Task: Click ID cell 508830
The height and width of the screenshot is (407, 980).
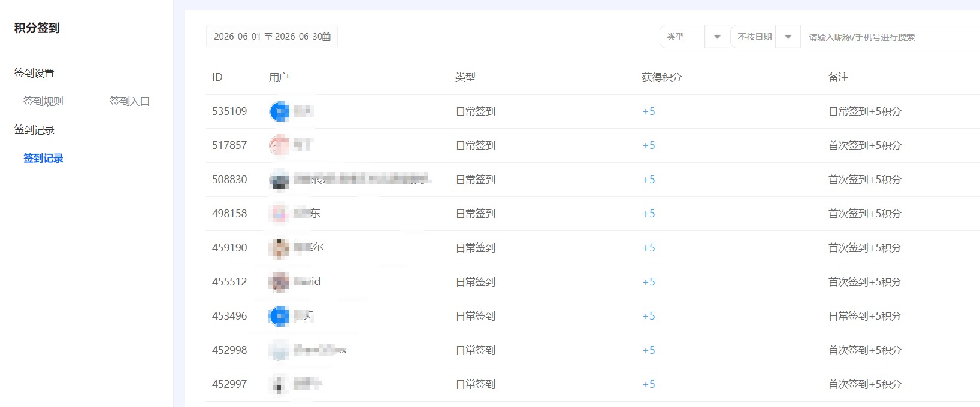Action: [x=229, y=180]
